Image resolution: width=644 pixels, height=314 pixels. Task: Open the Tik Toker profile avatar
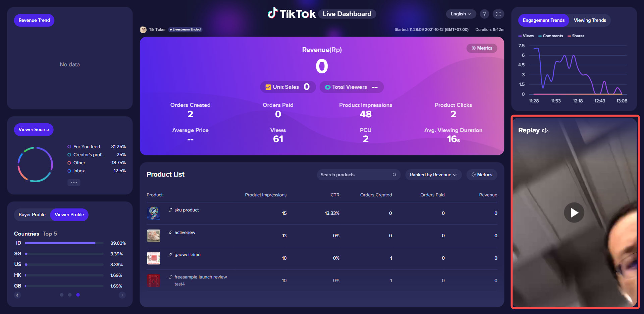coord(143,29)
